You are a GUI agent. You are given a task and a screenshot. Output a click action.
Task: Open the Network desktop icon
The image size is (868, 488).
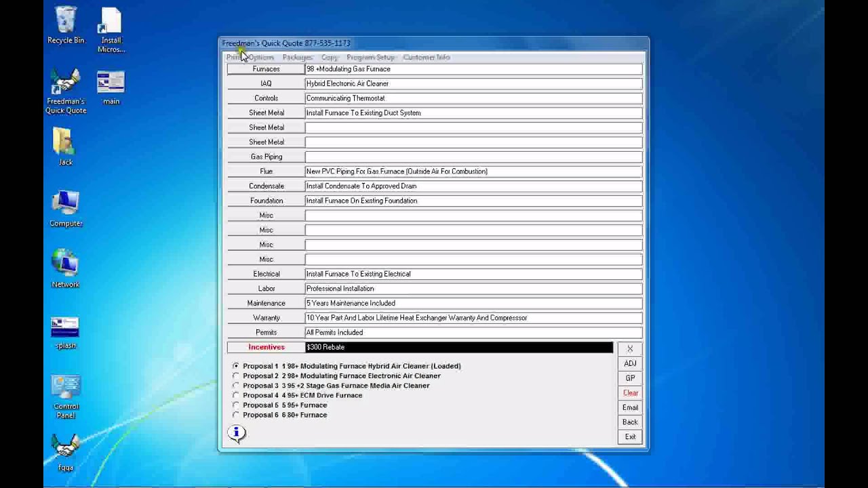coord(65,269)
